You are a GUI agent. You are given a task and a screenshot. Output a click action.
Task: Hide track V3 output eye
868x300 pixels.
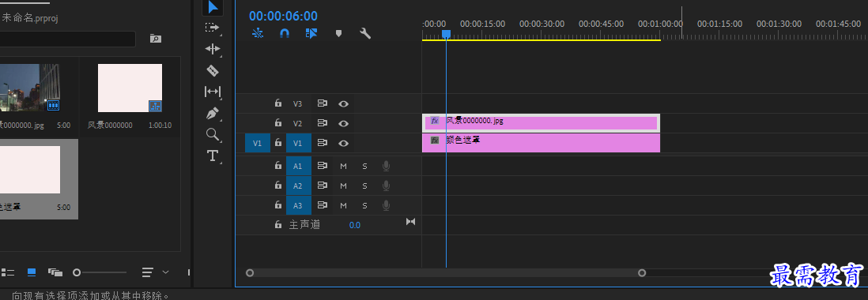point(344,103)
